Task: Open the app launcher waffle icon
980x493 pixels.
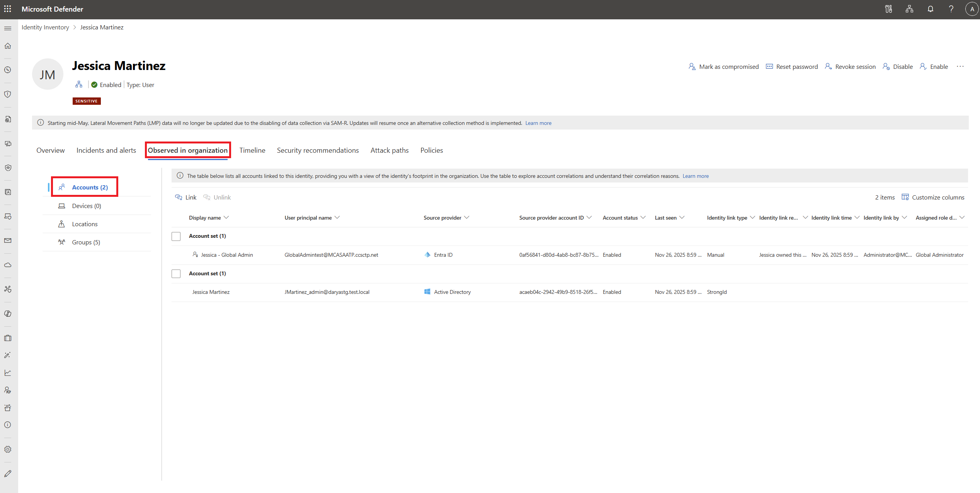Action: (x=8, y=9)
